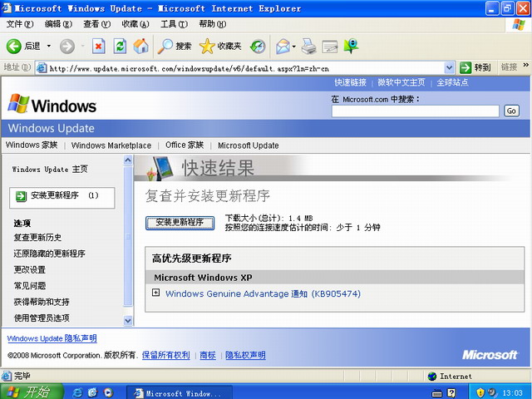Open the 帮助(H) menu
Image resolution: width=532 pixels, height=399 pixels.
point(213,24)
